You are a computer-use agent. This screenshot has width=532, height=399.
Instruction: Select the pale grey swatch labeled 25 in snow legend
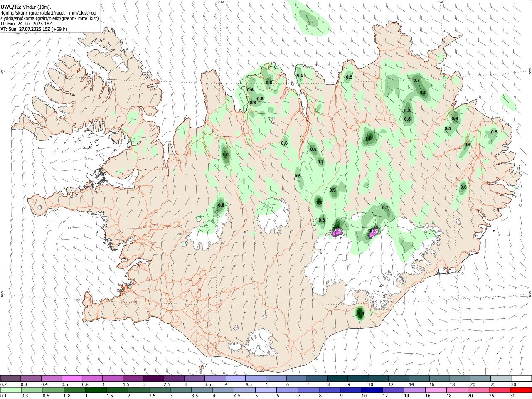coord(501,378)
